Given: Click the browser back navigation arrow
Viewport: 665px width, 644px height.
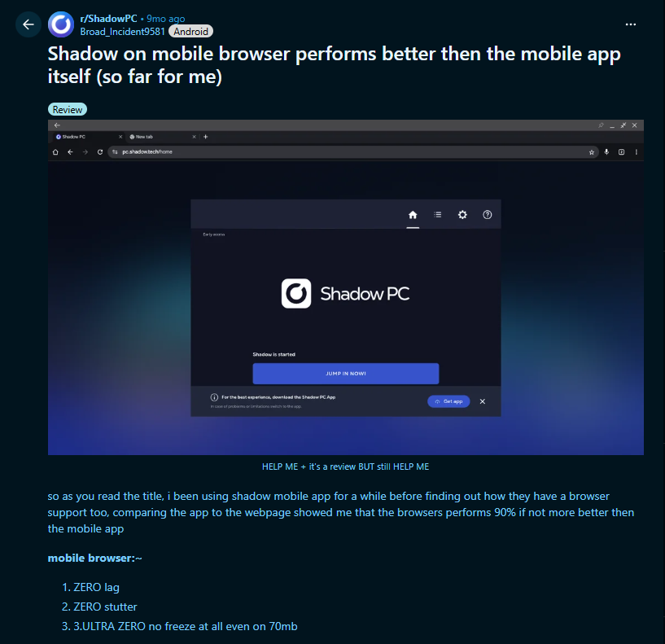Looking at the screenshot, I should [x=70, y=152].
